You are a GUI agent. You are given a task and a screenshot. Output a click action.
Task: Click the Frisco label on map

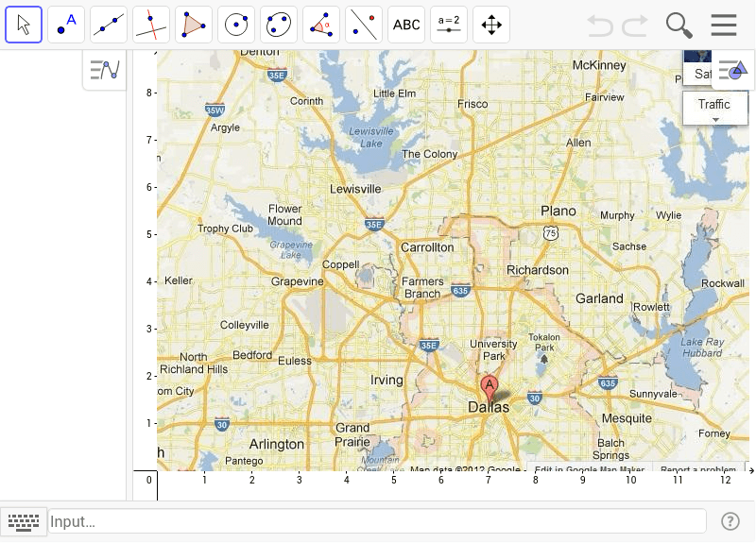coord(472,104)
